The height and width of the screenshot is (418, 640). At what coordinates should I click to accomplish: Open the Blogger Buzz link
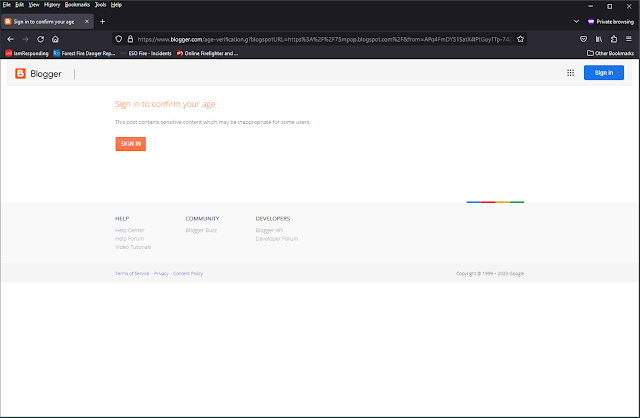[201, 230]
